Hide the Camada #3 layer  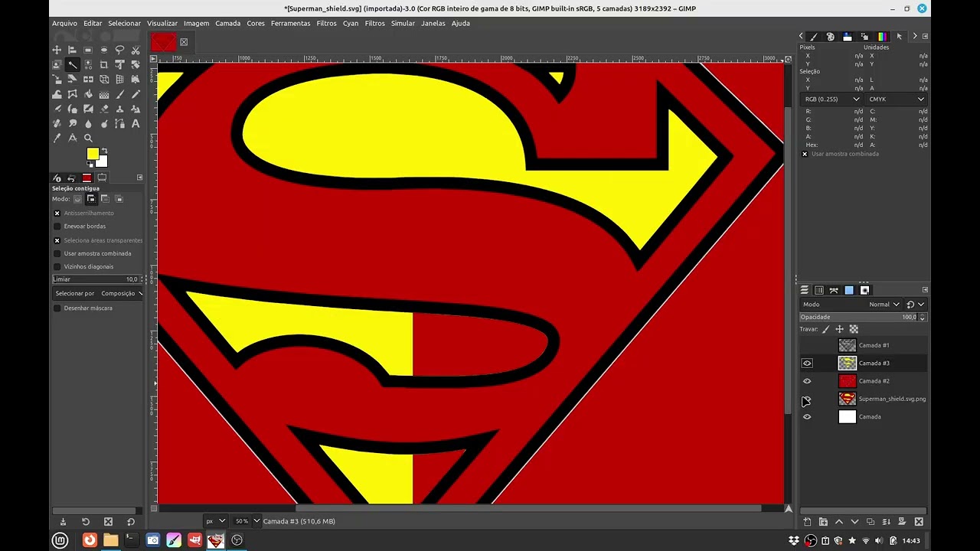(807, 363)
